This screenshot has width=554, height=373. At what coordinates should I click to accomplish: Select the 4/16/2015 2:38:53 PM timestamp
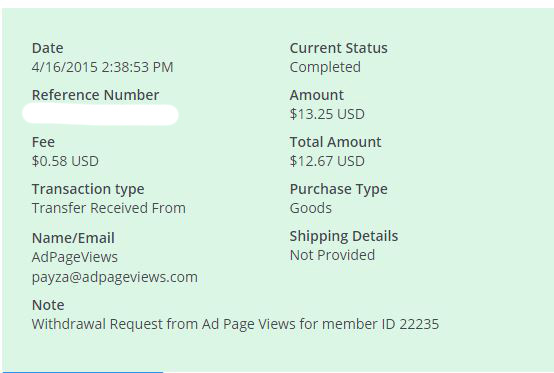tap(102, 67)
